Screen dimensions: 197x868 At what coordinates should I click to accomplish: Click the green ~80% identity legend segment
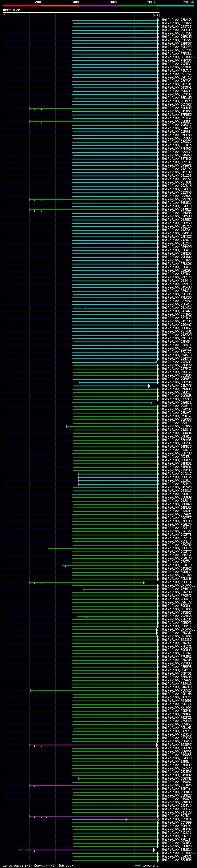coord(137,6)
